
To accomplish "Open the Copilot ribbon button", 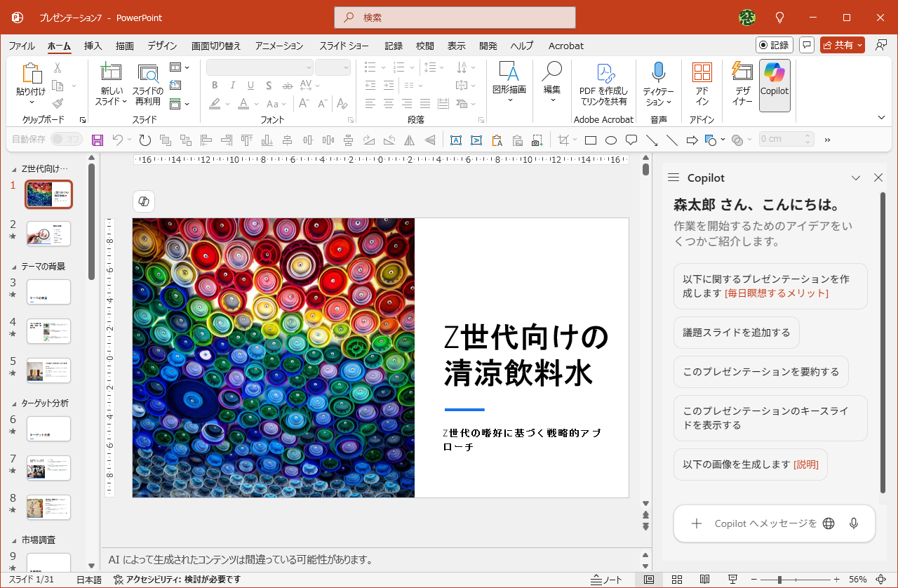I will point(775,84).
